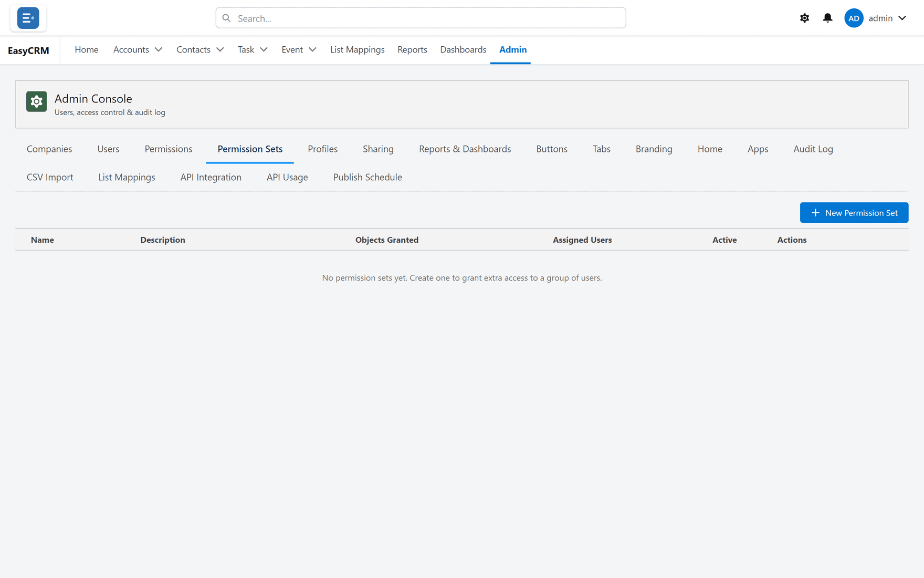Click the EasyCRM app logo icon
This screenshot has height=578, width=924.
point(28,18)
